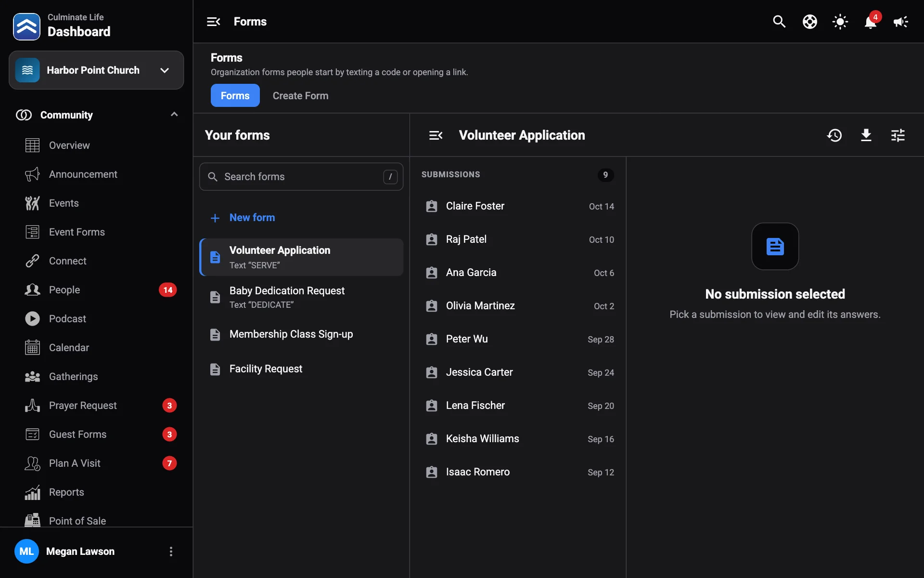Go to Overview in the sidebar
The width and height of the screenshot is (924, 578).
coord(96,145)
